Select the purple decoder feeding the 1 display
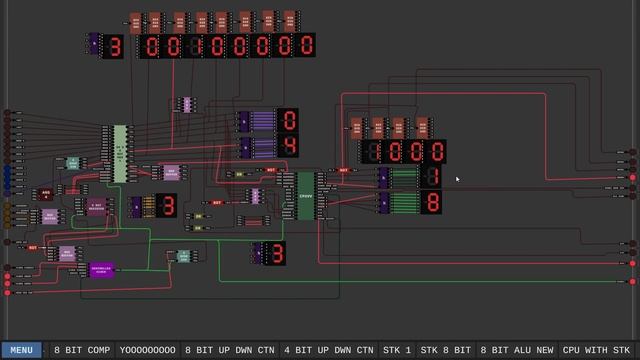Screen dimensions: 640x360 tap(383, 178)
